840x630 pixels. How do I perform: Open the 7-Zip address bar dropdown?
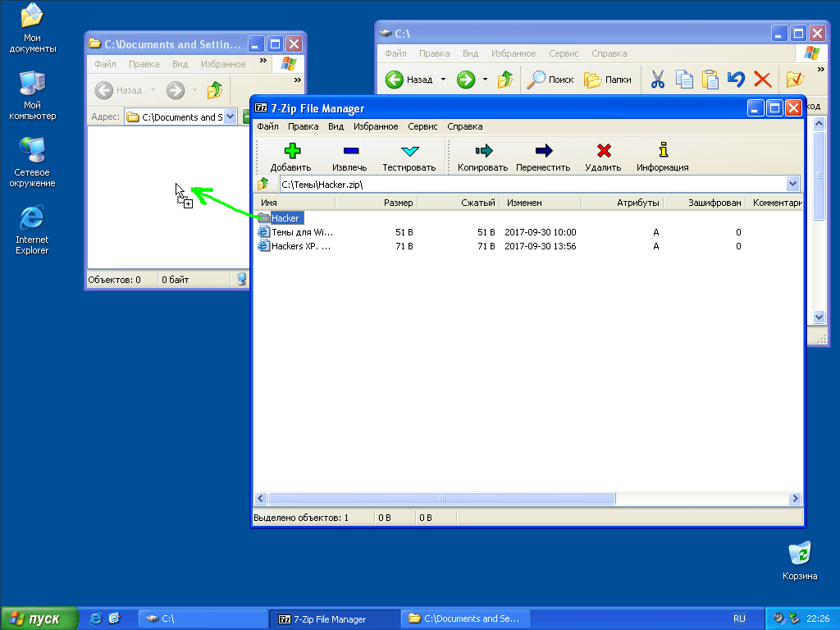coord(792,184)
